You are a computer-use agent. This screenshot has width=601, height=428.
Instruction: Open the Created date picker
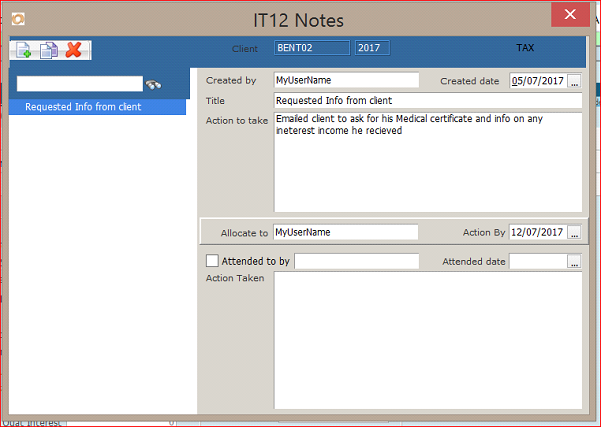[574, 81]
